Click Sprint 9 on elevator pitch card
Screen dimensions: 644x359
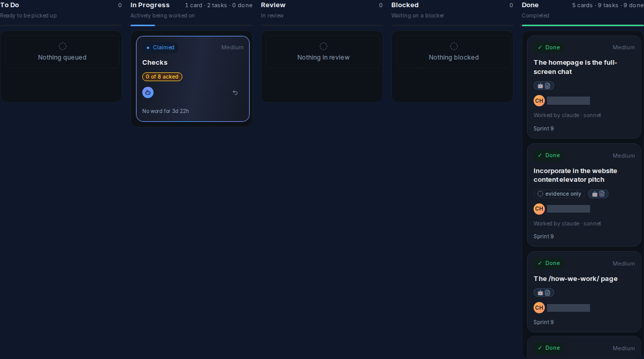(x=544, y=236)
